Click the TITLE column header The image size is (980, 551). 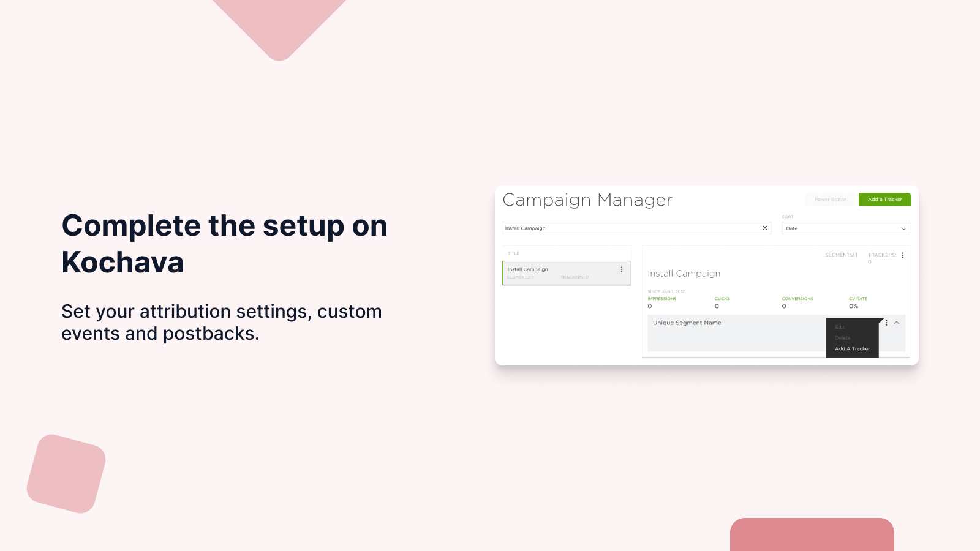[513, 253]
